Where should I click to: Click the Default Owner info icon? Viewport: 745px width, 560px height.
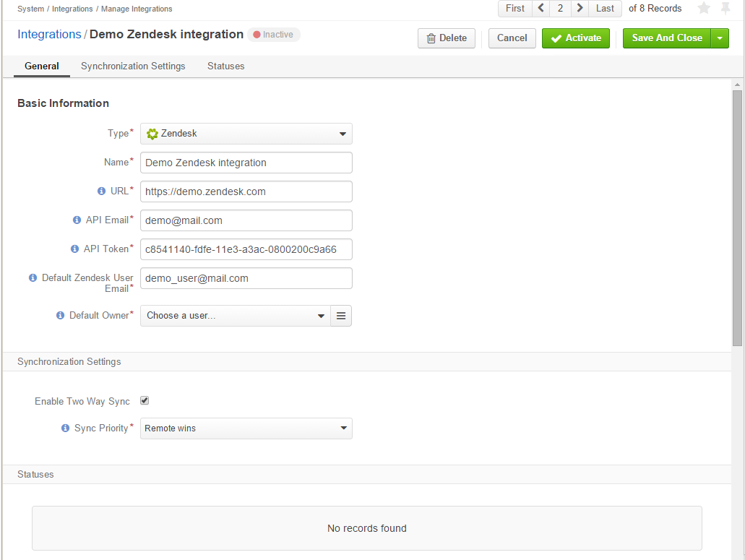click(61, 315)
